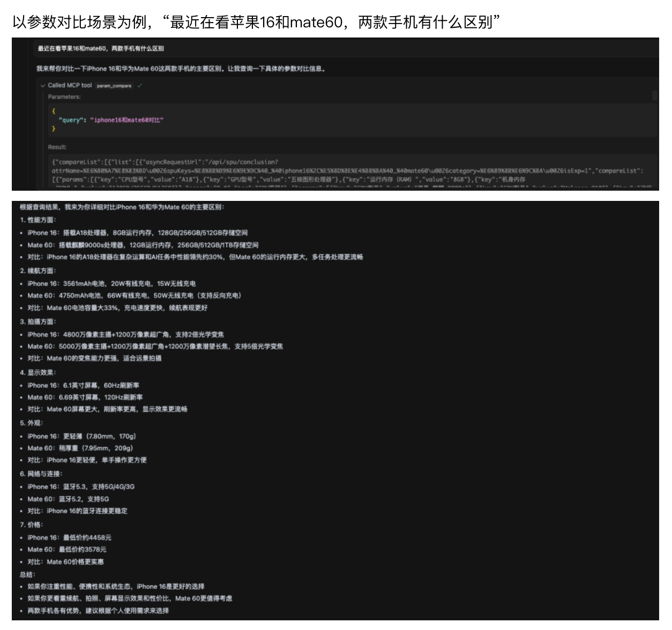
Task: Click the 7. 价格 section heading
Action: click(32, 525)
